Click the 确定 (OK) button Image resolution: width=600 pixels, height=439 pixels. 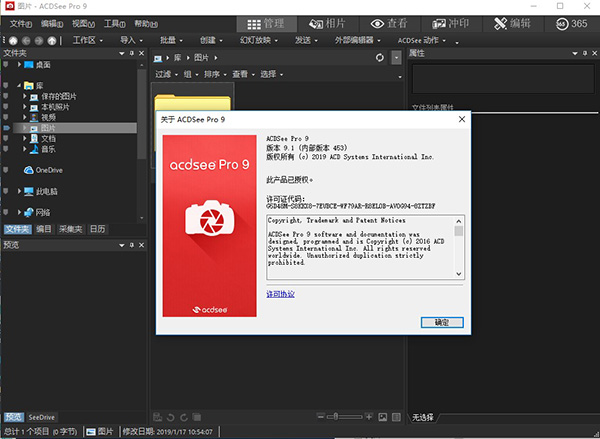[442, 322]
